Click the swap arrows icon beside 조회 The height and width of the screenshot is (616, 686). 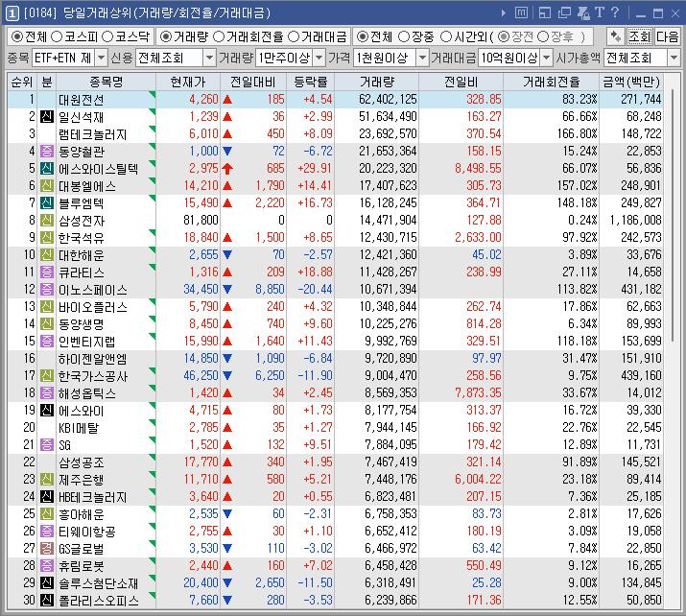616,36
